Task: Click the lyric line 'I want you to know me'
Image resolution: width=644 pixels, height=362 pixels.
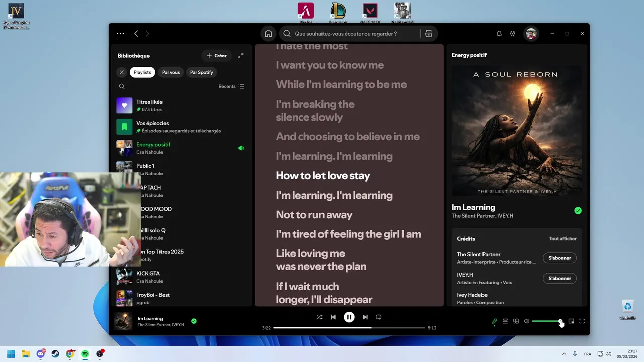Action: (330, 65)
